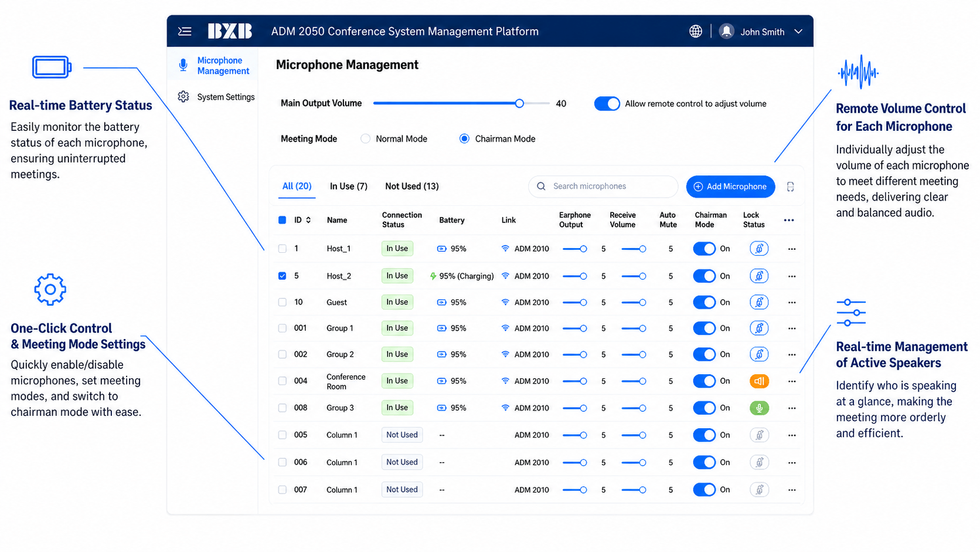Click the column options ellipsis in table header
This screenshot has height=552, width=980.
pyautogui.click(x=789, y=221)
